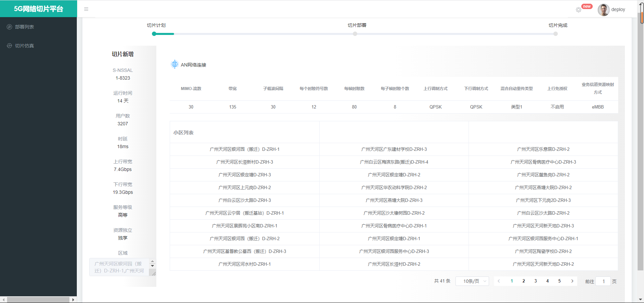The height and width of the screenshot is (303, 644).
Task: Click the deploy user avatar
Action: (603, 10)
